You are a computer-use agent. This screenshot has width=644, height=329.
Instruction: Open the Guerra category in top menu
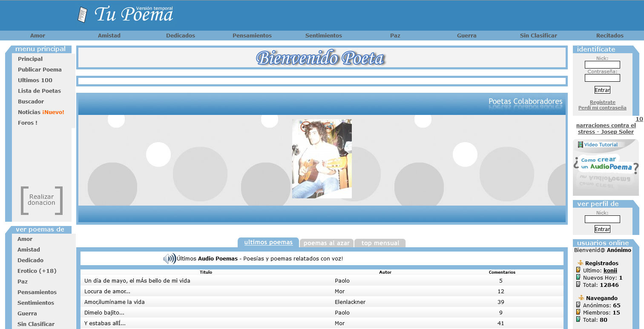(x=466, y=36)
